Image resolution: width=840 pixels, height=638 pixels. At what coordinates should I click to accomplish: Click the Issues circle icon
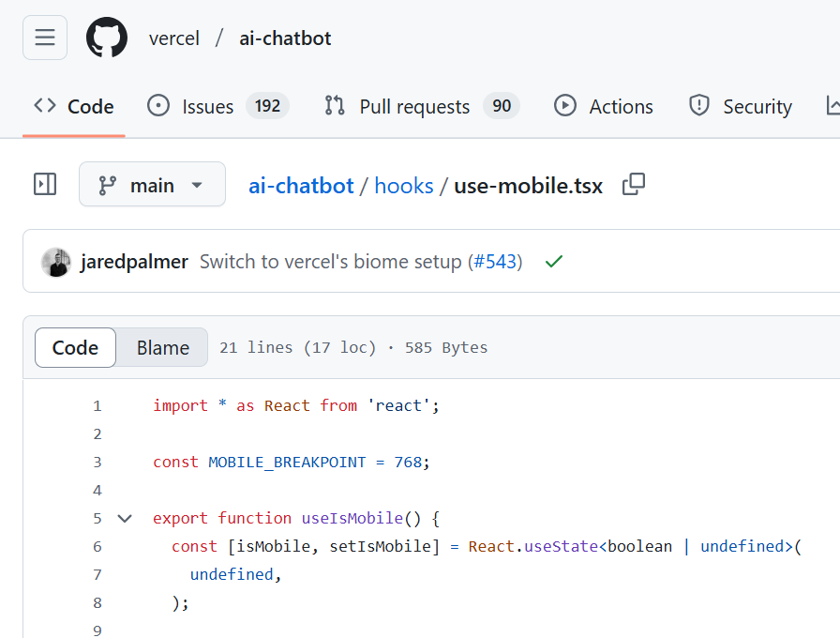(x=158, y=106)
